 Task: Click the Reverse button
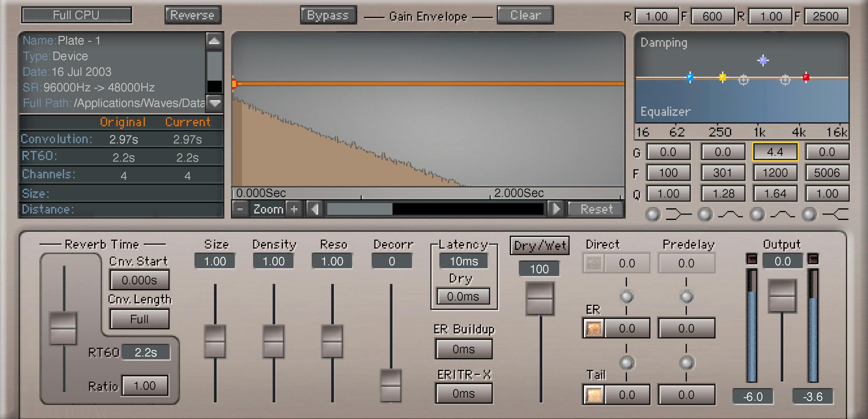coord(193,15)
